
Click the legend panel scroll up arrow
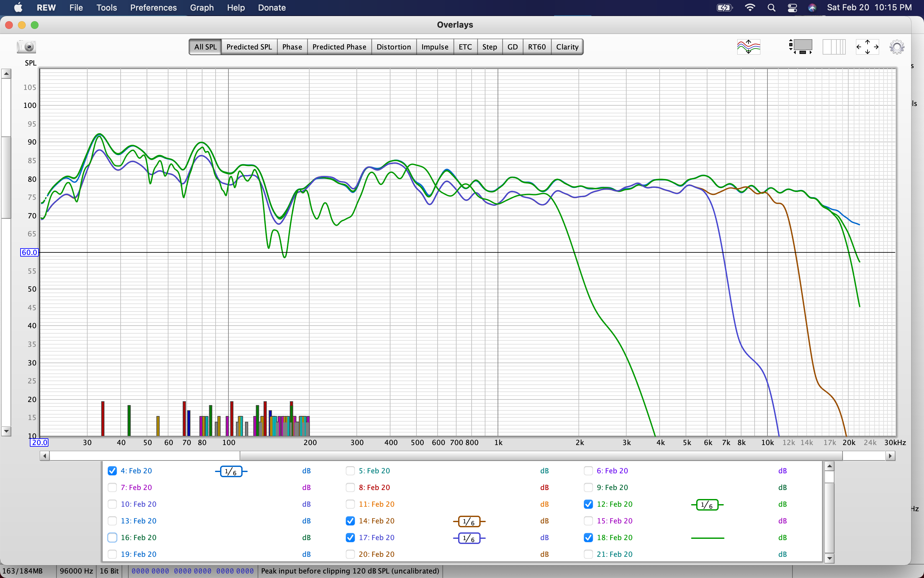(x=829, y=466)
